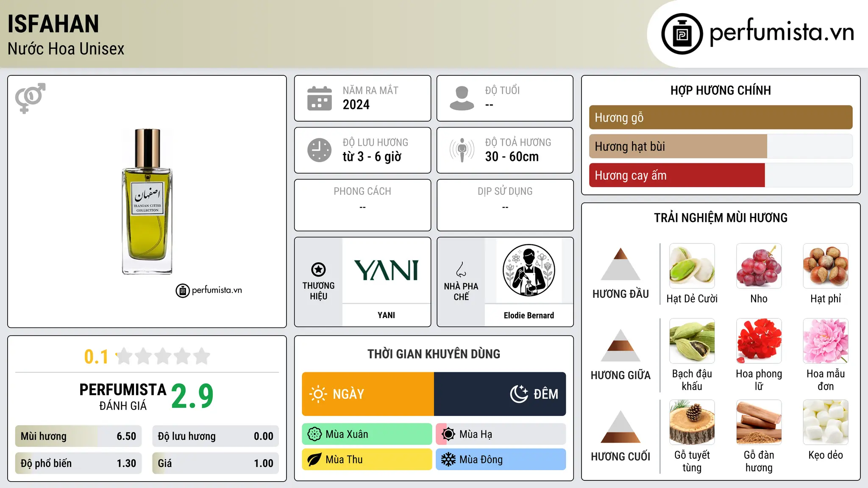This screenshot has width=868, height=488.
Task: Click the base notes pyramid icon
Action: pyautogui.click(x=620, y=427)
